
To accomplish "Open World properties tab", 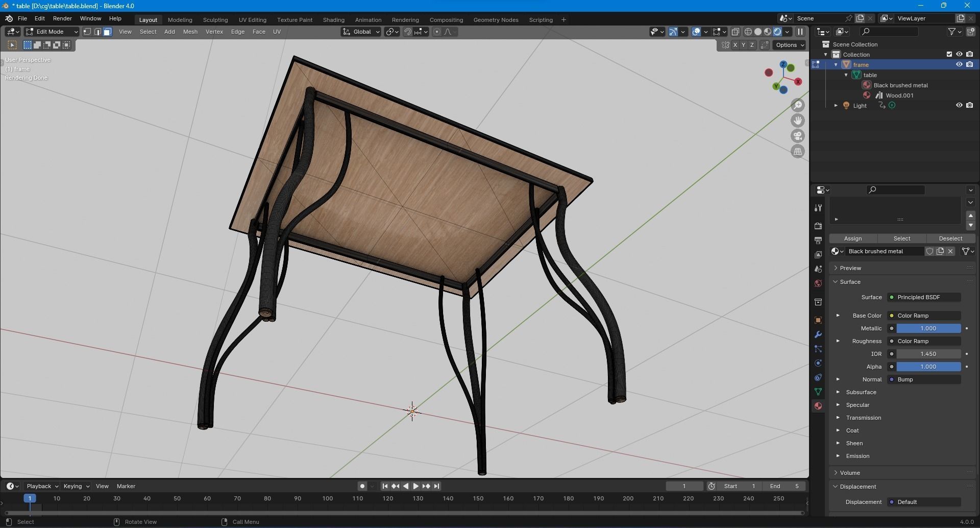I will click(818, 283).
